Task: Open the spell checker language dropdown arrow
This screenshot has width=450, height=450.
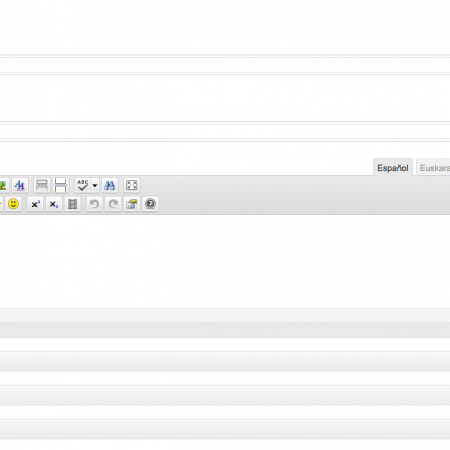Action: click(x=95, y=185)
